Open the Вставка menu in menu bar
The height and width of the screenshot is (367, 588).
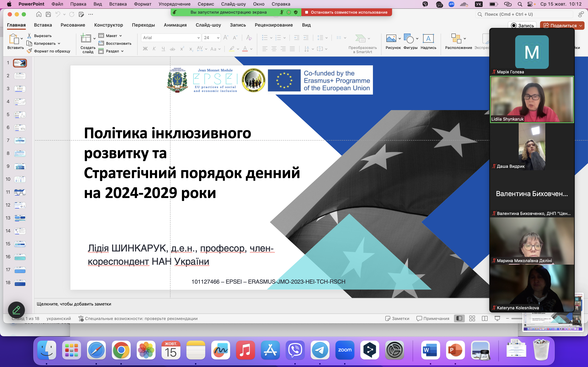(118, 4)
